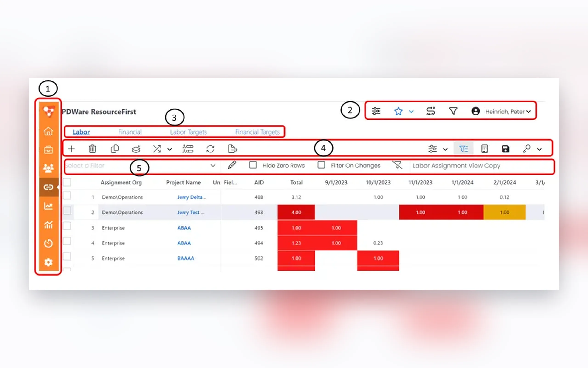This screenshot has width=588, height=368.
Task: Click the copy duplicate icon
Action: tap(115, 149)
